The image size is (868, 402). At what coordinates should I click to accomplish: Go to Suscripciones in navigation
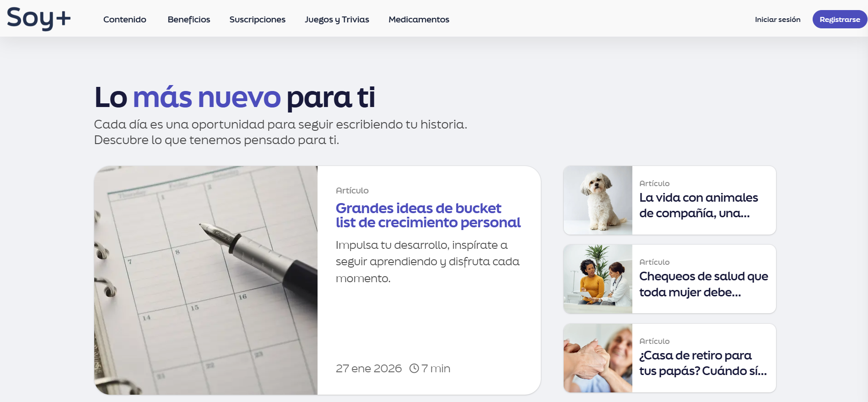pyautogui.click(x=257, y=19)
